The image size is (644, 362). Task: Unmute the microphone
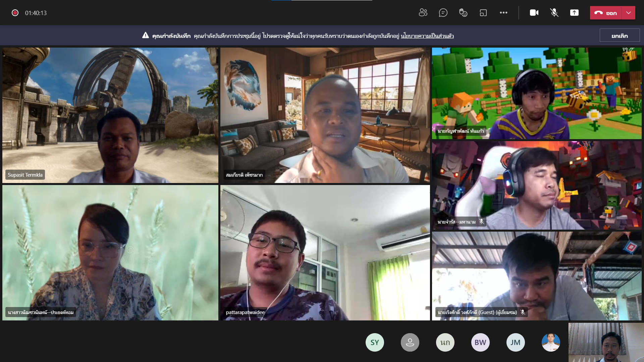[554, 13]
